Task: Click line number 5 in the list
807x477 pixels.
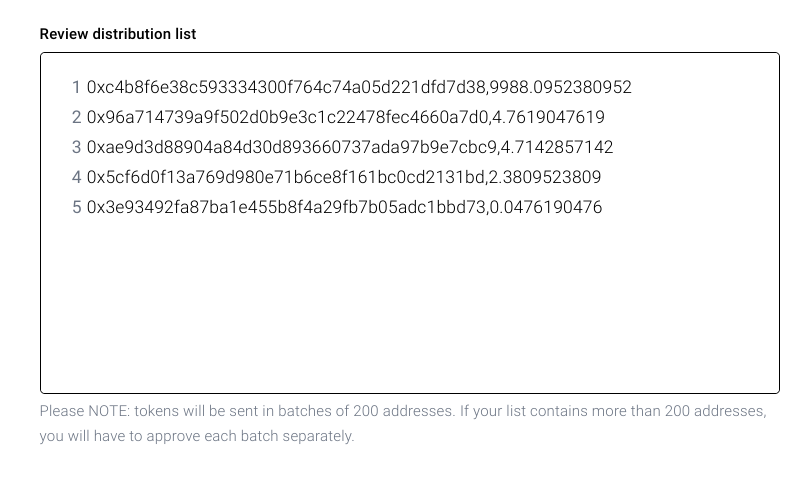Action: tap(76, 208)
